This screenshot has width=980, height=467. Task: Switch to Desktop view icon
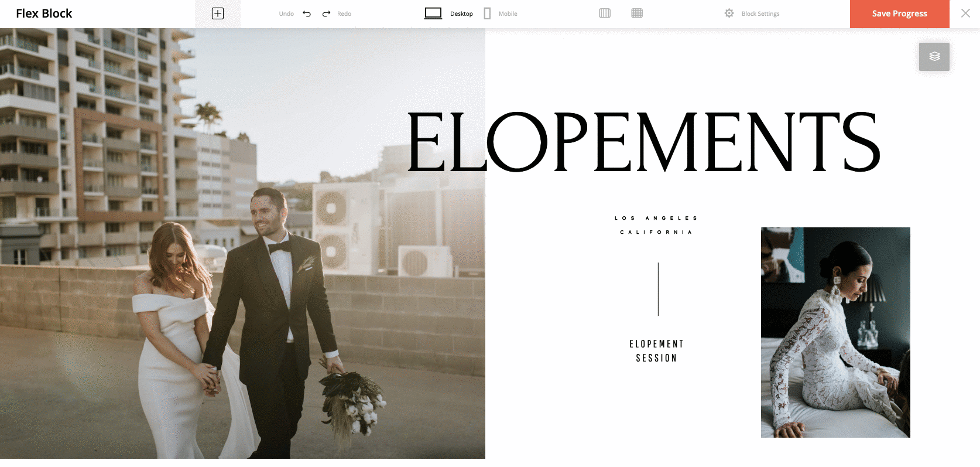(x=433, y=13)
